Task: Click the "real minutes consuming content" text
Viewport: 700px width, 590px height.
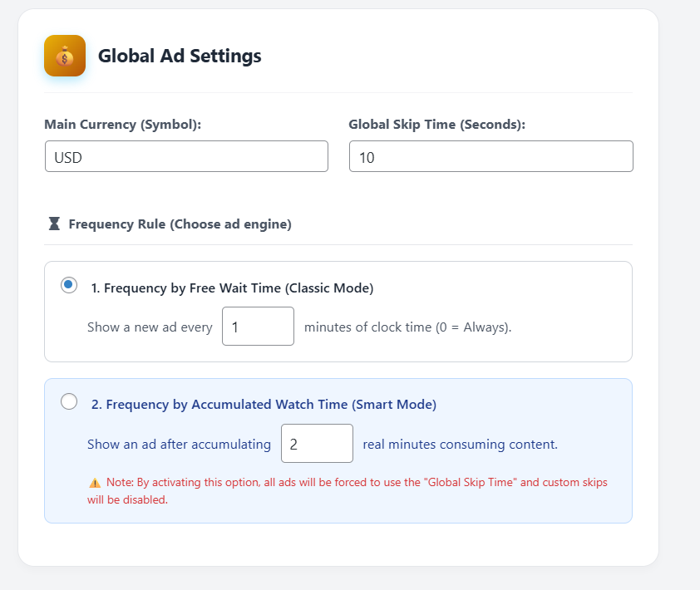Action: pos(460,445)
